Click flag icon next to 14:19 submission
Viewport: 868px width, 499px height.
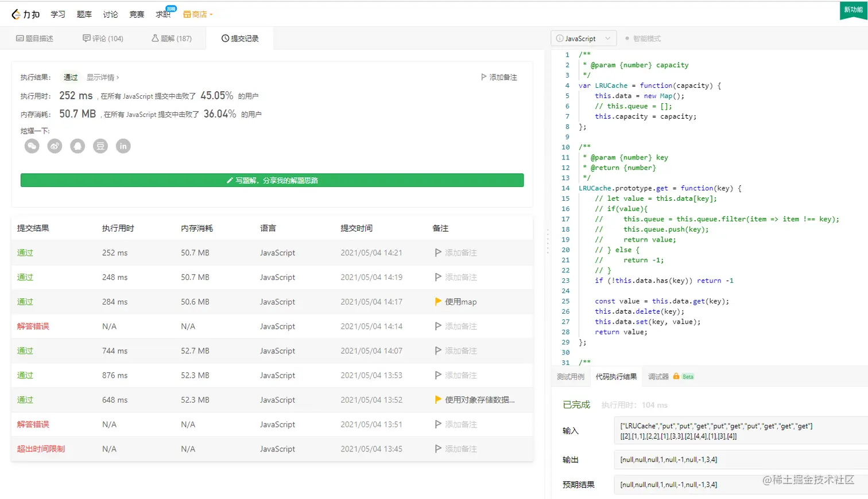438,277
